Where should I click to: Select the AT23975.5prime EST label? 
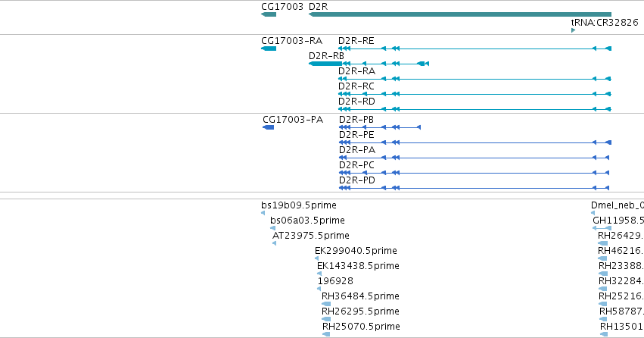(x=311, y=236)
